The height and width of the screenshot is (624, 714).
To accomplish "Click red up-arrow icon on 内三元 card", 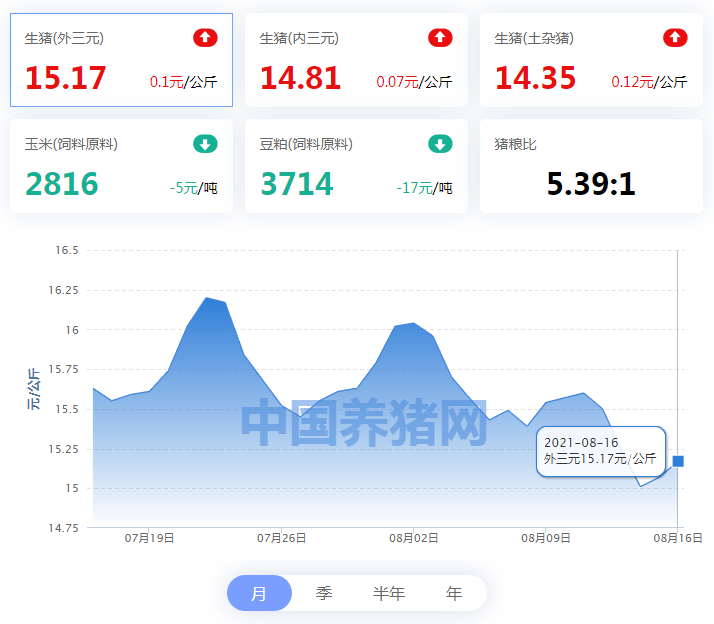I will (x=440, y=38).
